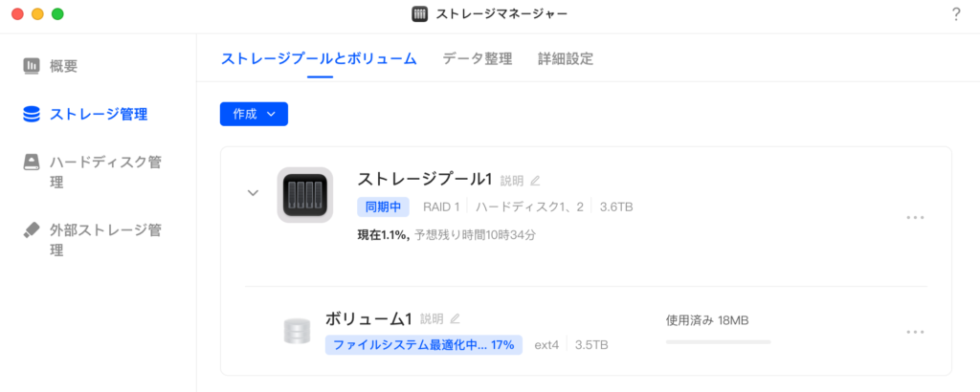Click the volume usage progress bar
The width and height of the screenshot is (980, 392).
click(x=718, y=342)
